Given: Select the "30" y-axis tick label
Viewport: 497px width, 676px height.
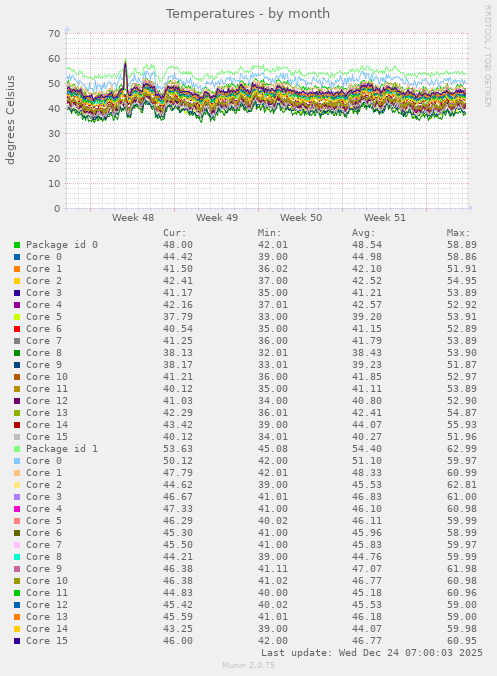Looking at the screenshot, I should point(54,134).
